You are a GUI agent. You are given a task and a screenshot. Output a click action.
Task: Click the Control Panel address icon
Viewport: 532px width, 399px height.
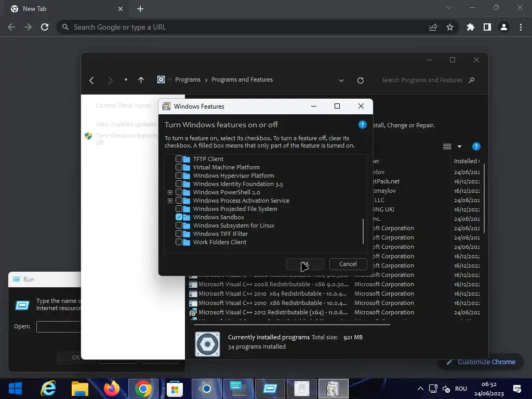pyautogui.click(x=161, y=79)
